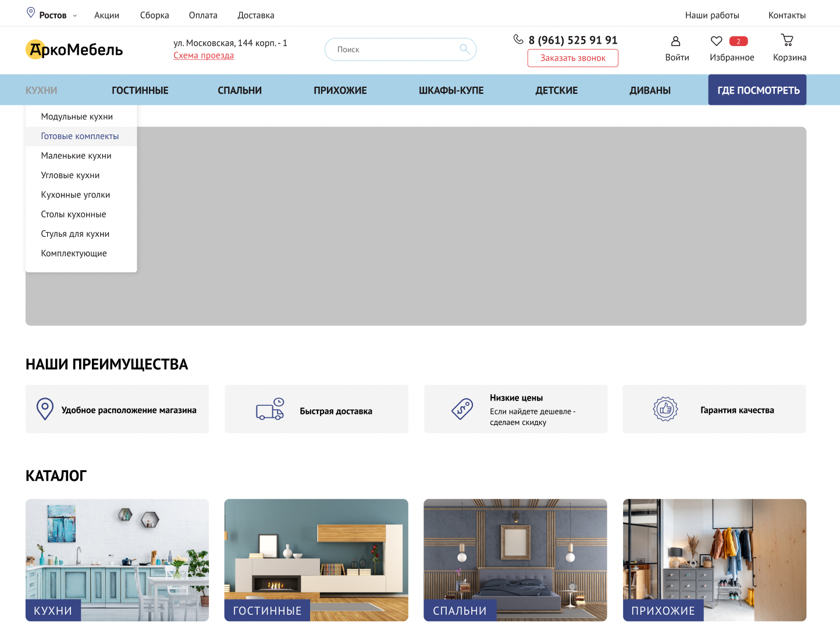Click the price tag icon
The image size is (840, 631).
[x=462, y=409]
